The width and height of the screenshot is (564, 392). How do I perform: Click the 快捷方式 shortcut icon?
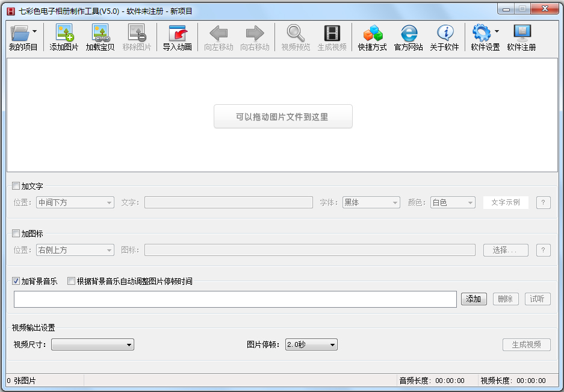coord(372,37)
